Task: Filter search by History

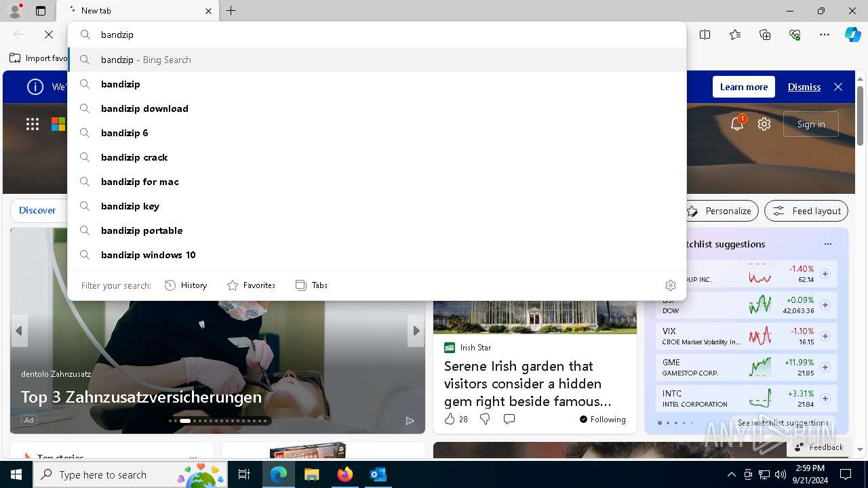Action: [x=186, y=285]
